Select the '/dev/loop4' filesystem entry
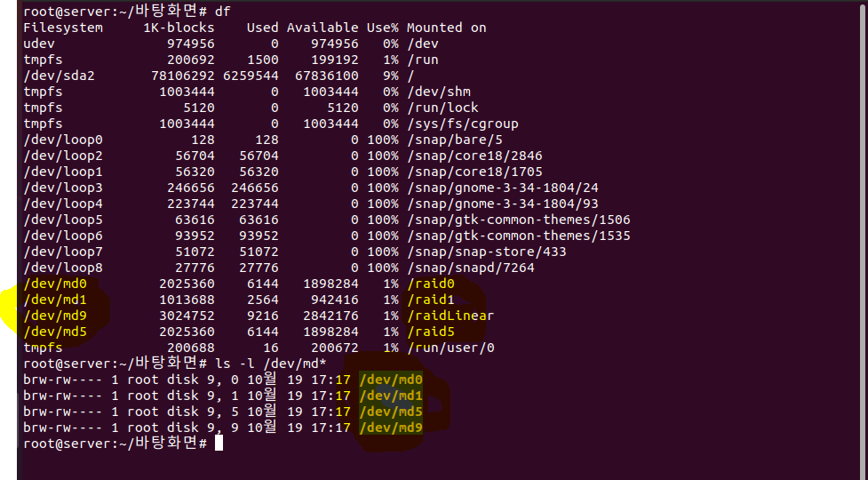Viewport: 868px width, 480px height. (x=63, y=204)
